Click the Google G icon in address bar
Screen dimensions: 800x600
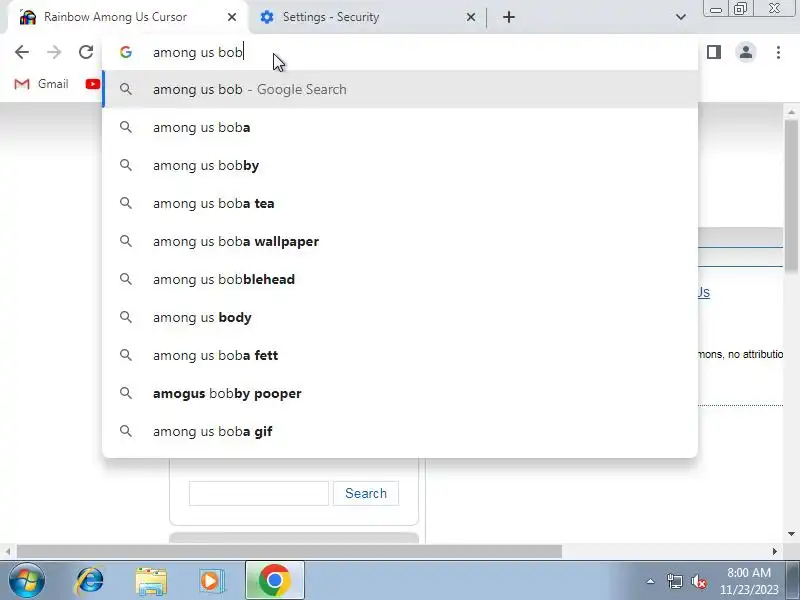[x=126, y=52]
